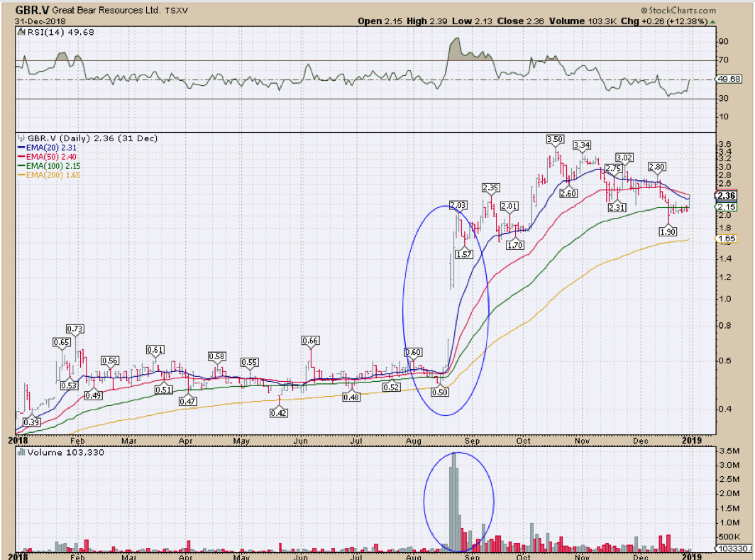Click the 0.48 low price label

click(x=351, y=397)
